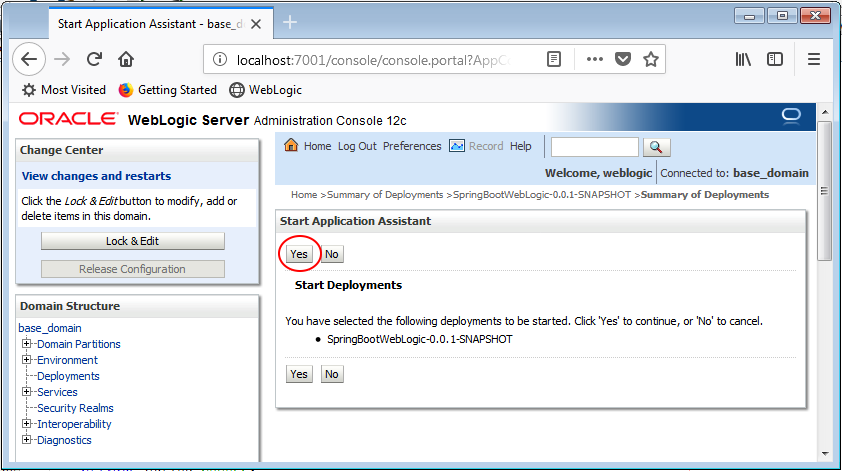Save page to Pocket icon

622,59
